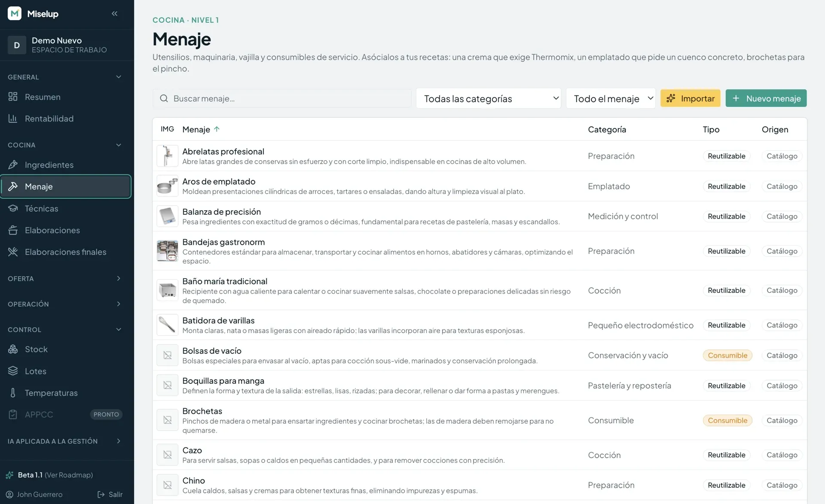Collapse the GENERAL sidebar section

[65, 77]
